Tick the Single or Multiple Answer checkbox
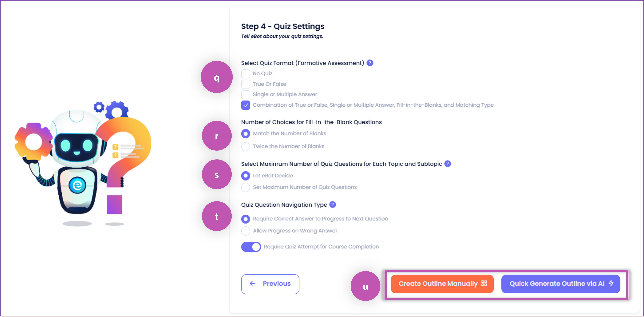This screenshot has height=317, width=644. (245, 95)
